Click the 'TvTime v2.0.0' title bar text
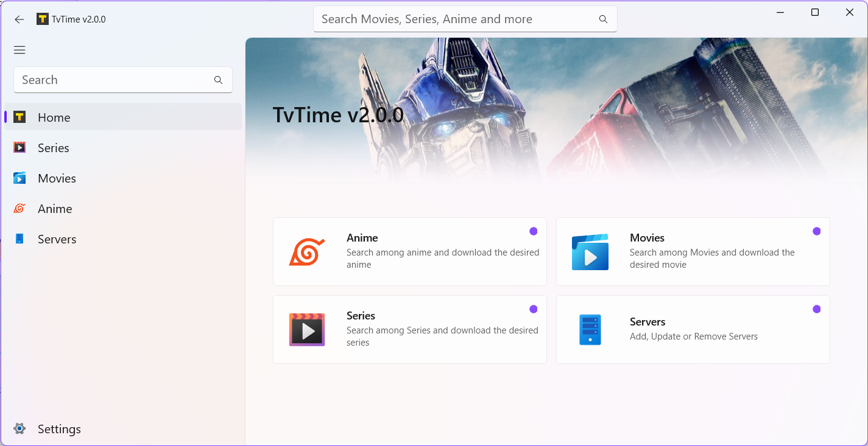 79,19
